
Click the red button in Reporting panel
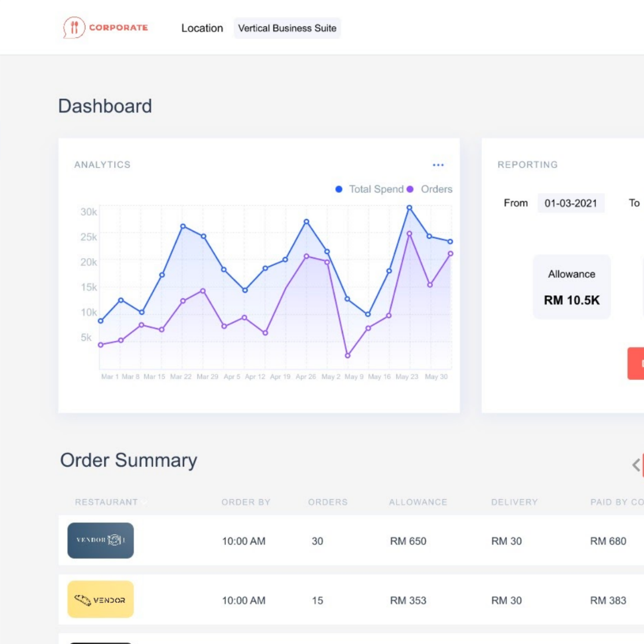pos(636,364)
